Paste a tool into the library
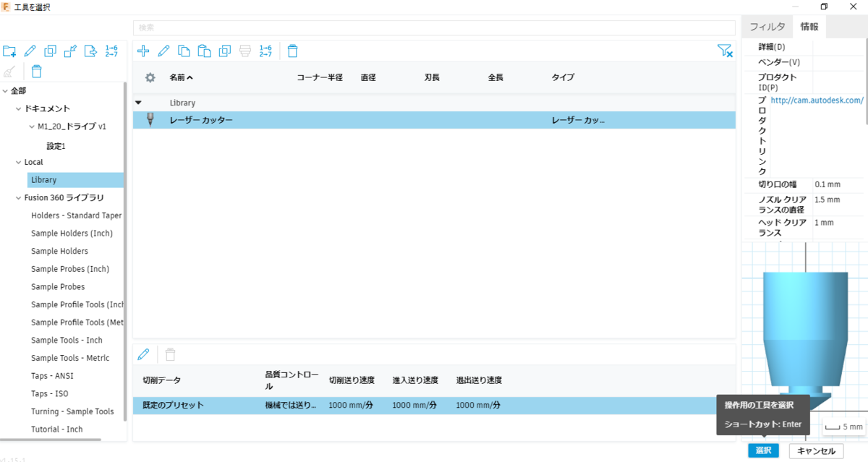Viewport: 868px width, 462px height. tap(205, 51)
